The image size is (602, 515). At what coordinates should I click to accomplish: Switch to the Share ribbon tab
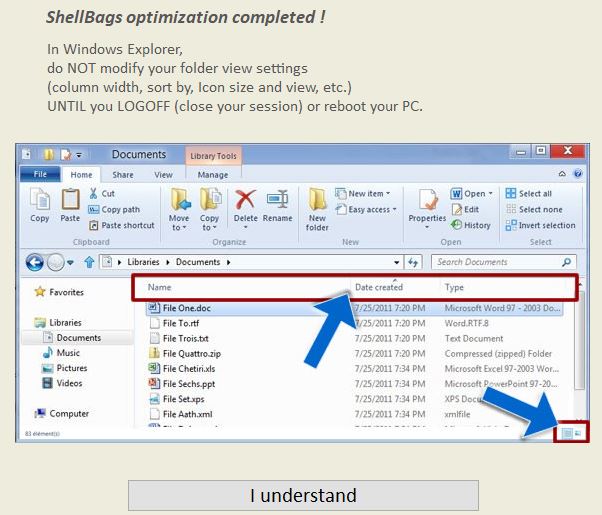[123, 175]
